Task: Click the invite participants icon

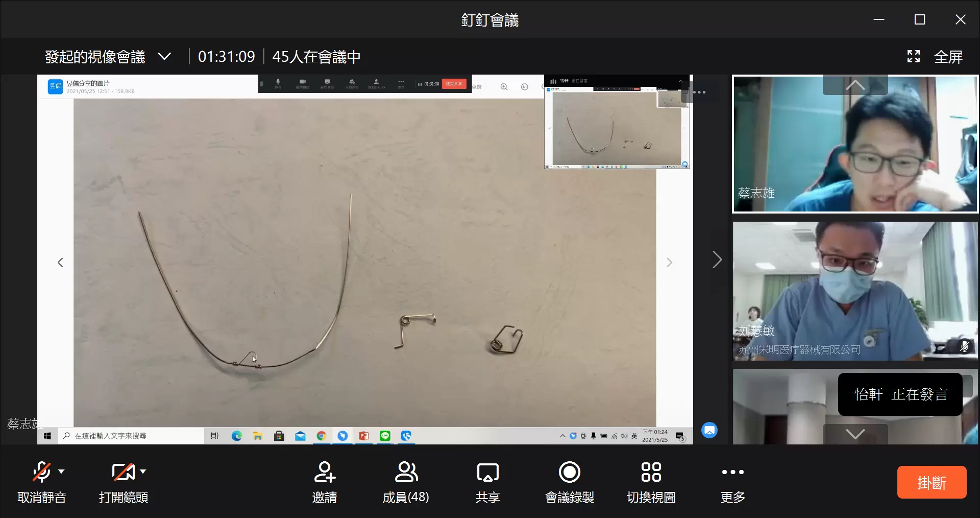Action: pos(324,472)
